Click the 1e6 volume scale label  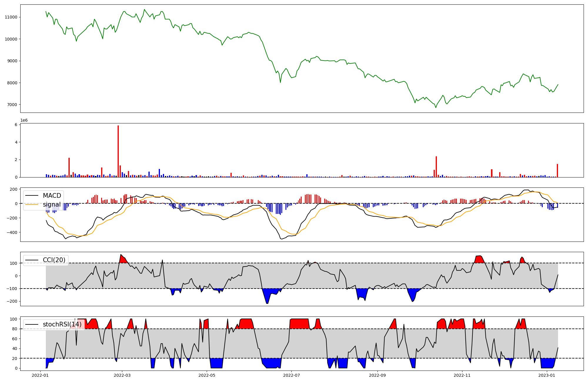pyautogui.click(x=24, y=120)
